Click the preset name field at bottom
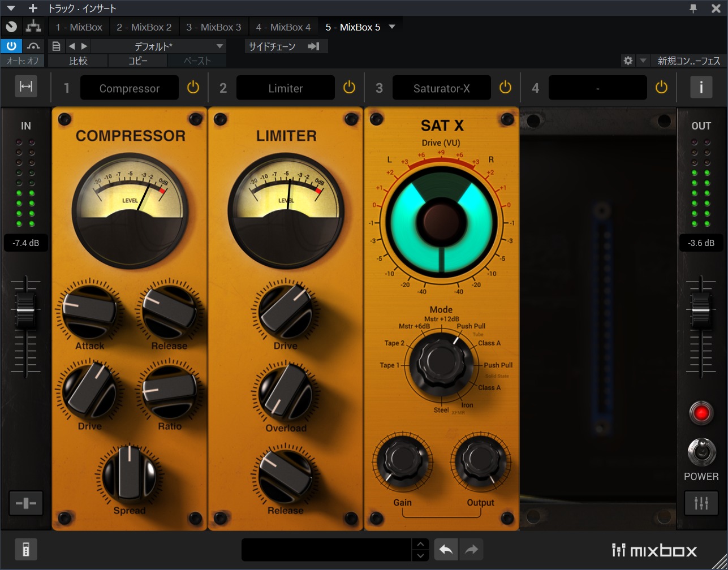The image size is (728, 570). click(x=326, y=550)
